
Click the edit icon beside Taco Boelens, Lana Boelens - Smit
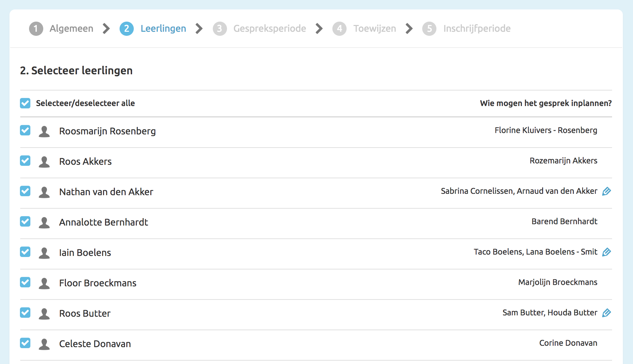[606, 252]
